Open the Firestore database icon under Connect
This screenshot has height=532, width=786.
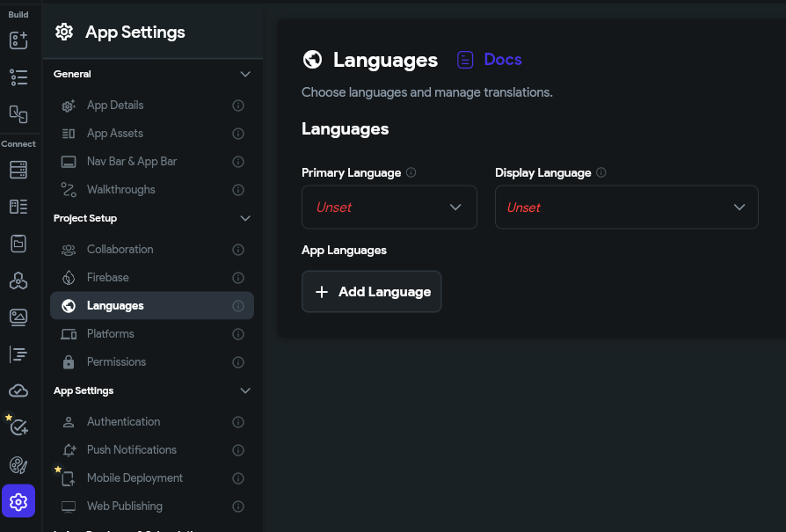18,169
